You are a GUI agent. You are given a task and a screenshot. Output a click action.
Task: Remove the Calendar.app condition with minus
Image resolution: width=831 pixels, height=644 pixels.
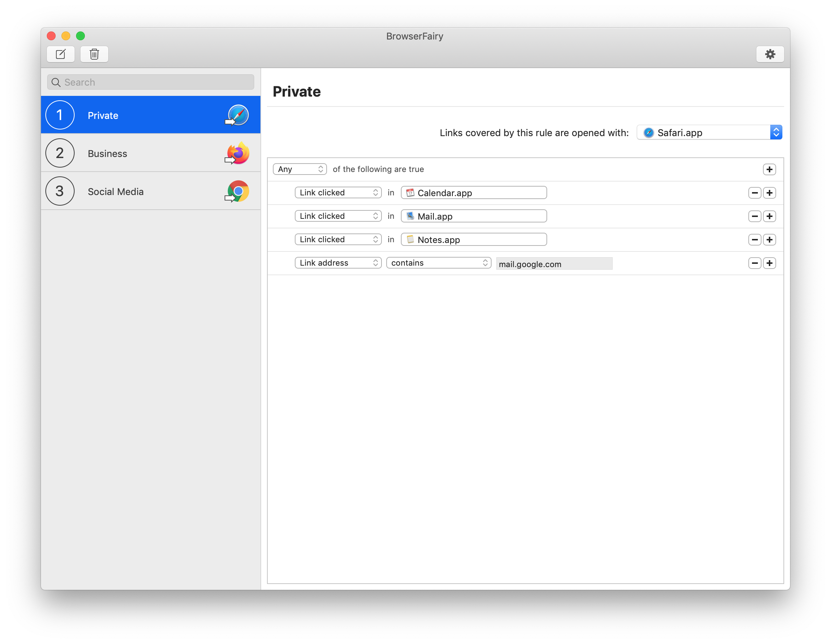pyautogui.click(x=755, y=192)
